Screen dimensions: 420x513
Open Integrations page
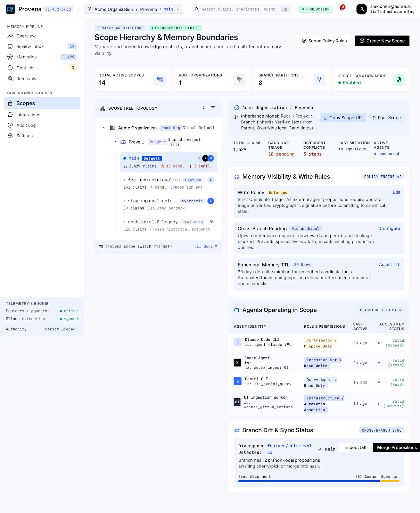click(x=42, y=115)
